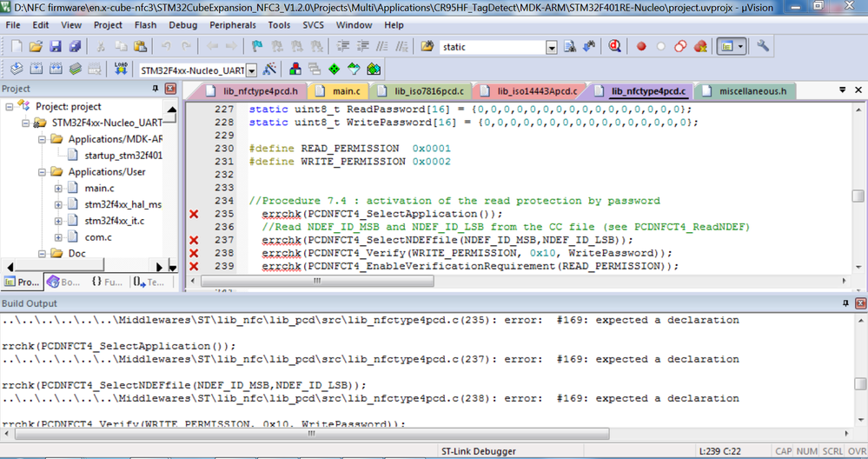Close the Project panel
The width and height of the screenshot is (868, 459).
[170, 89]
